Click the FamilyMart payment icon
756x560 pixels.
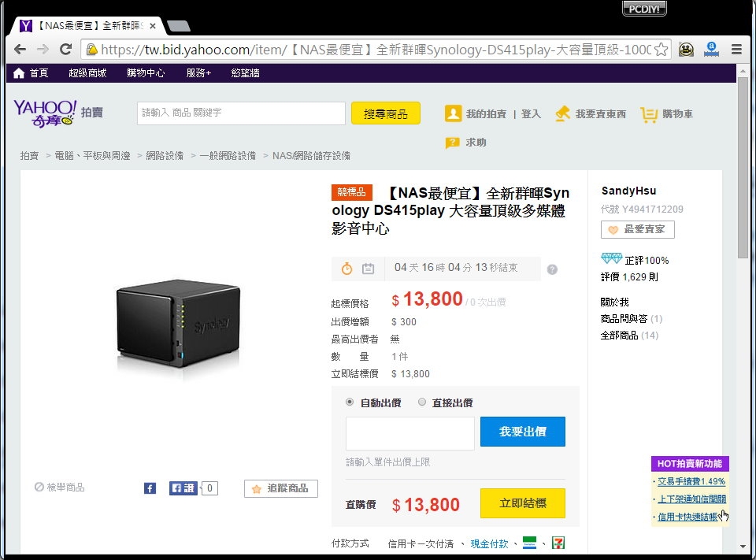[x=529, y=543]
